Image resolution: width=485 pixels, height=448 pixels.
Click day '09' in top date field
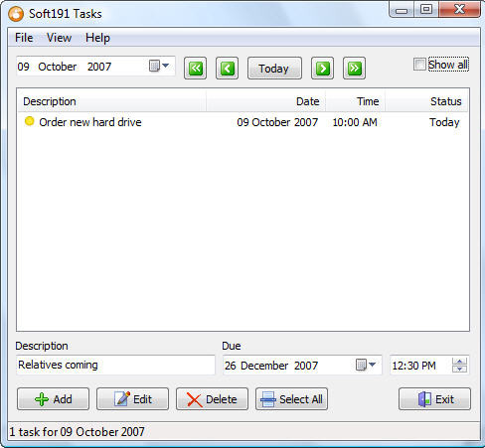point(23,67)
